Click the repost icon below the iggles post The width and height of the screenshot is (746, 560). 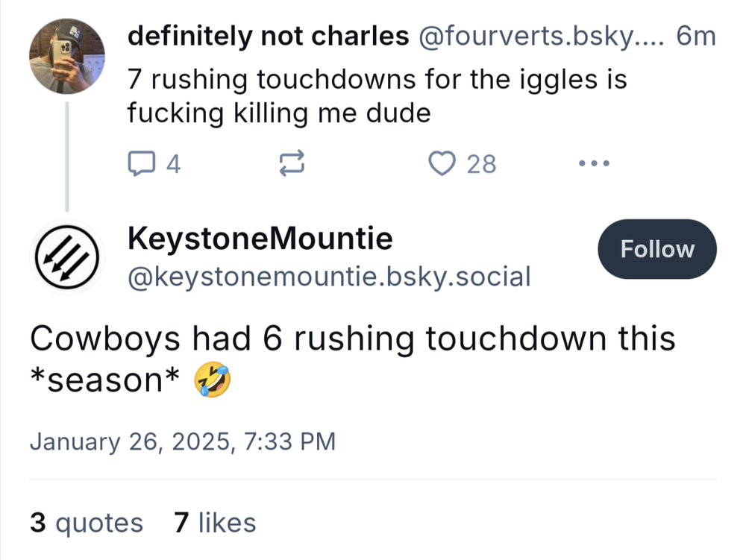(292, 163)
